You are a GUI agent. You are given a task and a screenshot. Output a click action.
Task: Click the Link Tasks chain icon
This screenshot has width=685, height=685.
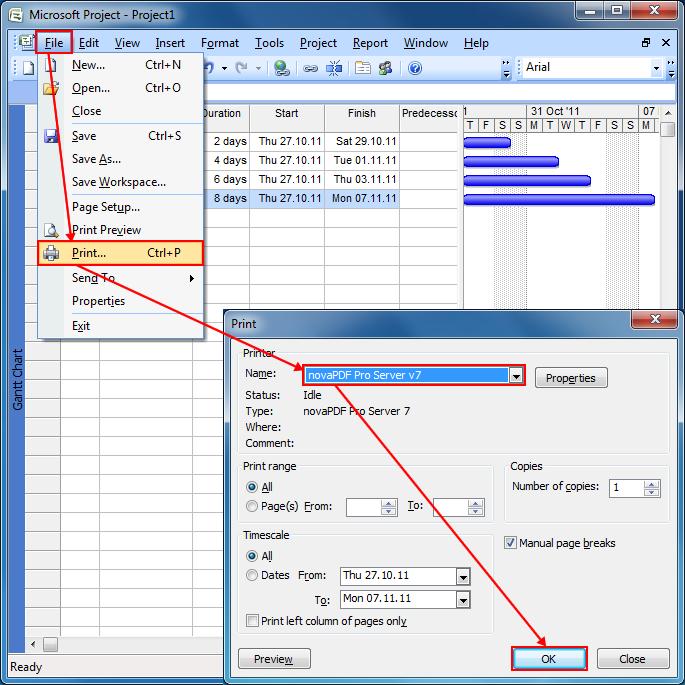[310, 68]
